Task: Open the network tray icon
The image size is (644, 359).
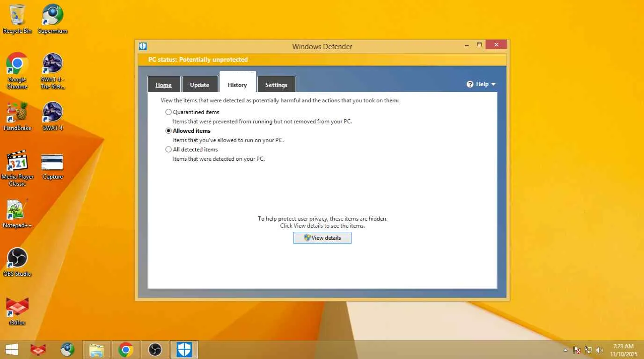Action: (x=588, y=350)
